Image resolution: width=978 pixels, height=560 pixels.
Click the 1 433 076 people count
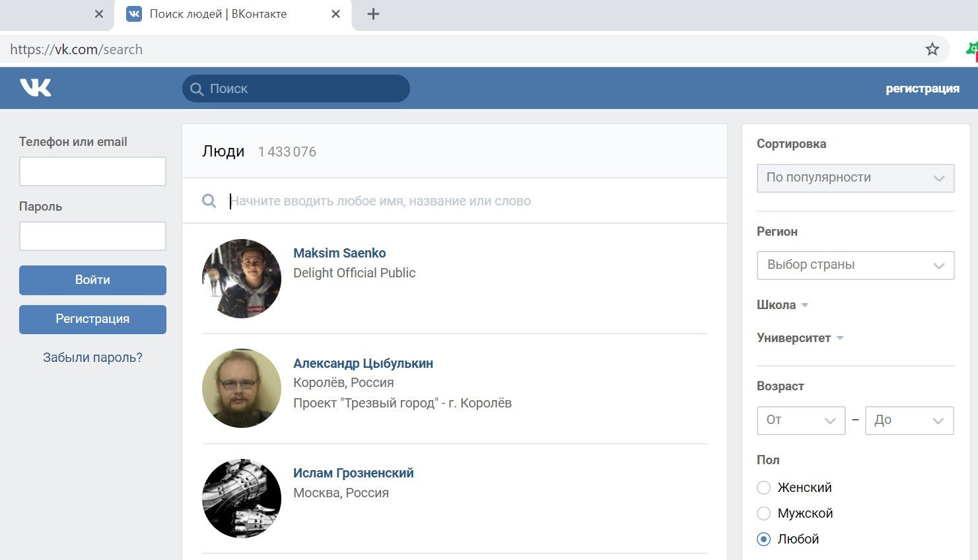click(x=287, y=152)
